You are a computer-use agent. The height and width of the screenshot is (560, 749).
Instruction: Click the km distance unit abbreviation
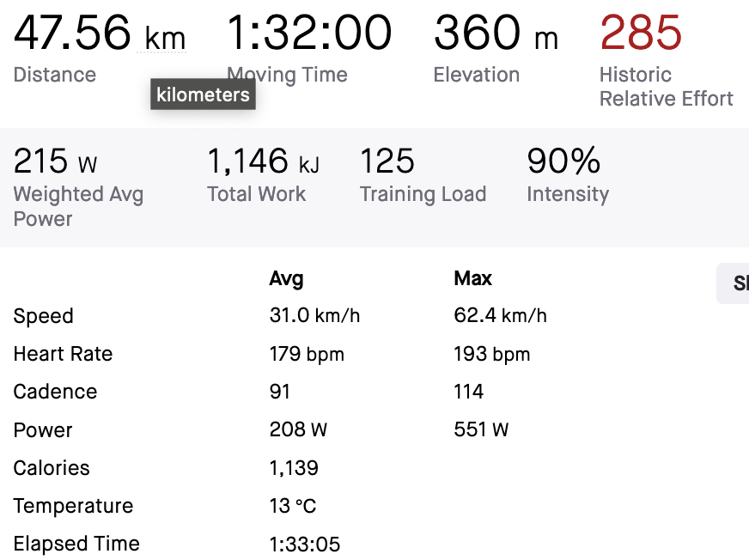(165, 37)
